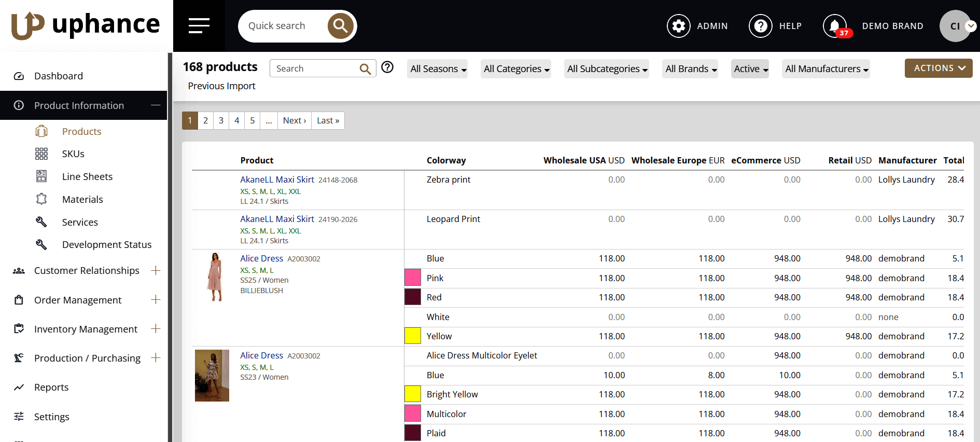The height and width of the screenshot is (442, 980).
Task: Open the AkaneLL Maxi Skirt 24148-2068 link
Action: click(x=277, y=179)
